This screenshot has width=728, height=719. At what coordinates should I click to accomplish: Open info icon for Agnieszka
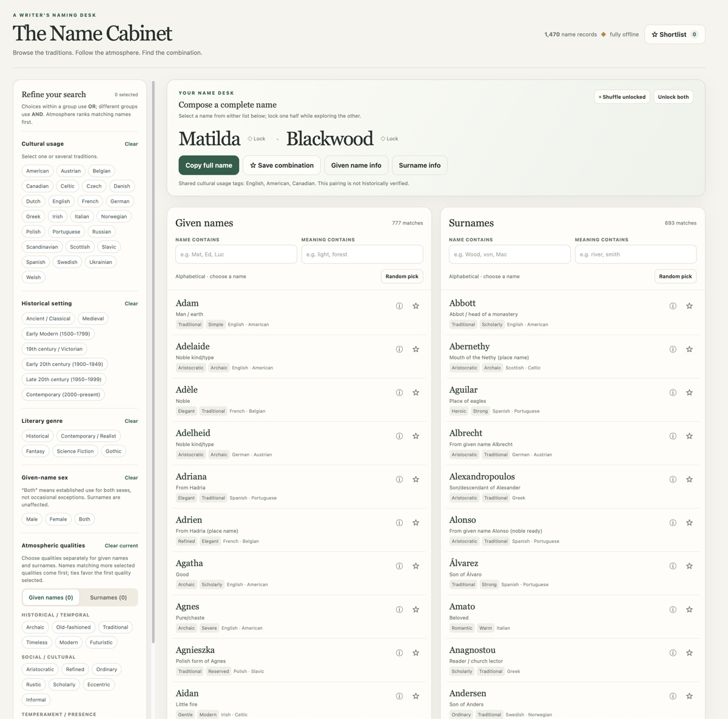(399, 653)
